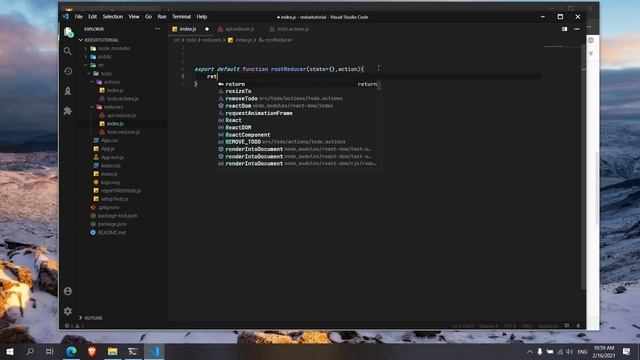
Task: Click the VS Code logo in title bar
Action: (x=66, y=17)
